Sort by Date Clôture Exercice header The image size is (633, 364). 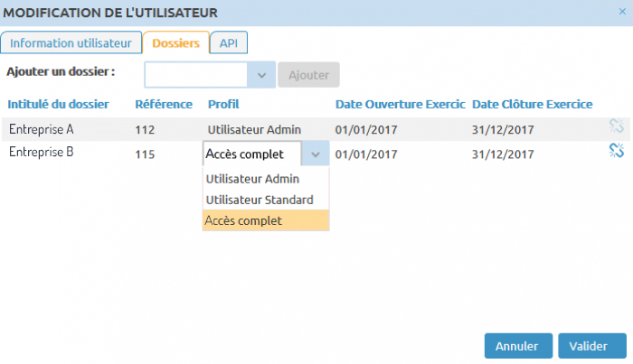point(532,105)
